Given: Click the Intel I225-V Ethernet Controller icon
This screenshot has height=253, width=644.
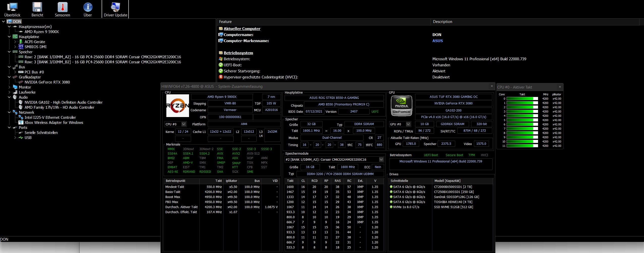Looking at the screenshot, I should tap(21, 117).
